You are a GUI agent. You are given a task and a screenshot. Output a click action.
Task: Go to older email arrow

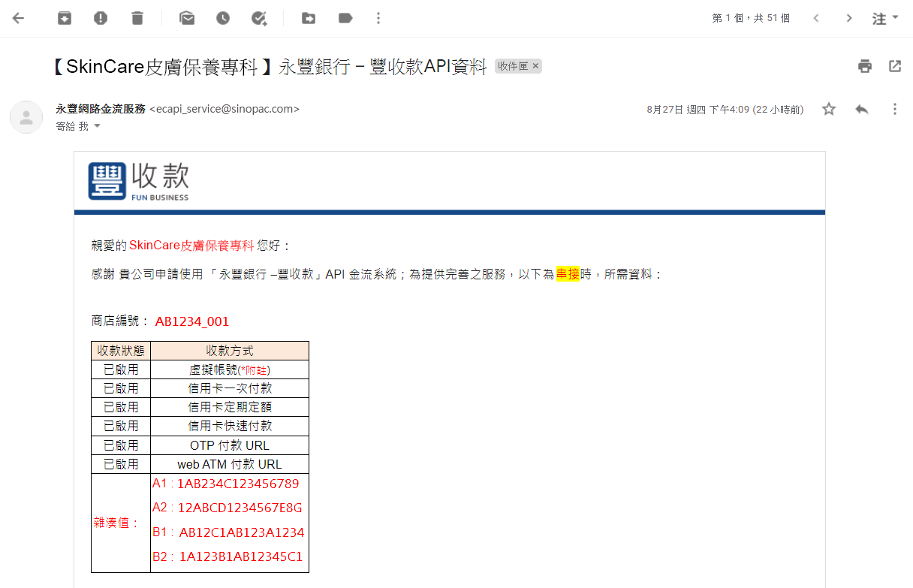coord(849,18)
